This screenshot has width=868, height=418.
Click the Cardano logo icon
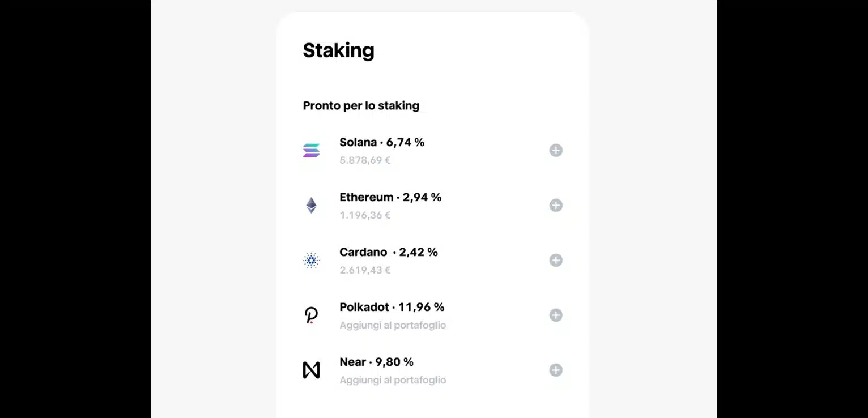click(x=311, y=260)
